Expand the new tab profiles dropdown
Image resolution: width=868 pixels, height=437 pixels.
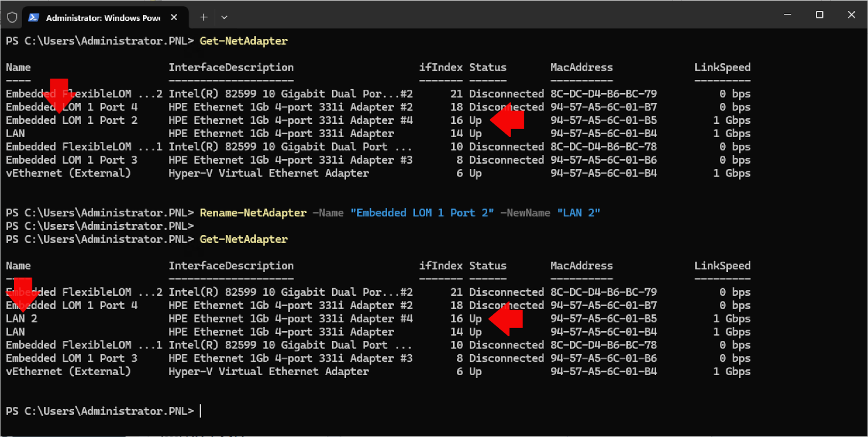pos(225,17)
